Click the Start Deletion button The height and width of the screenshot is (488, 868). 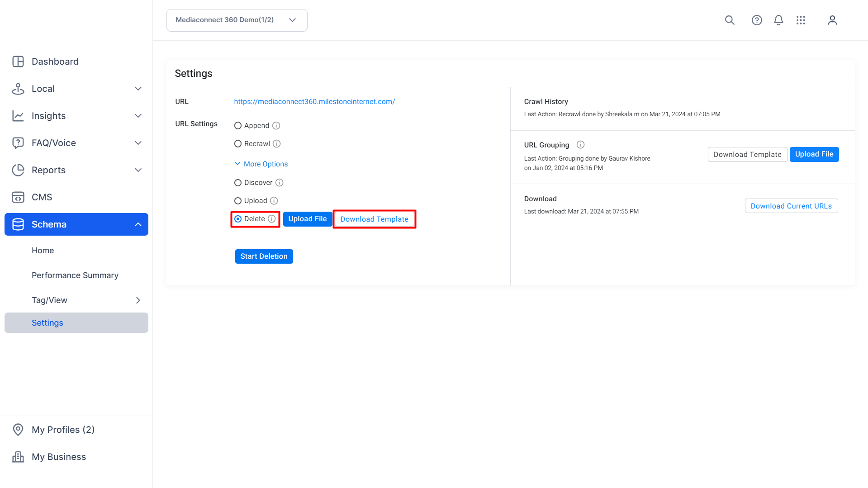tap(264, 256)
